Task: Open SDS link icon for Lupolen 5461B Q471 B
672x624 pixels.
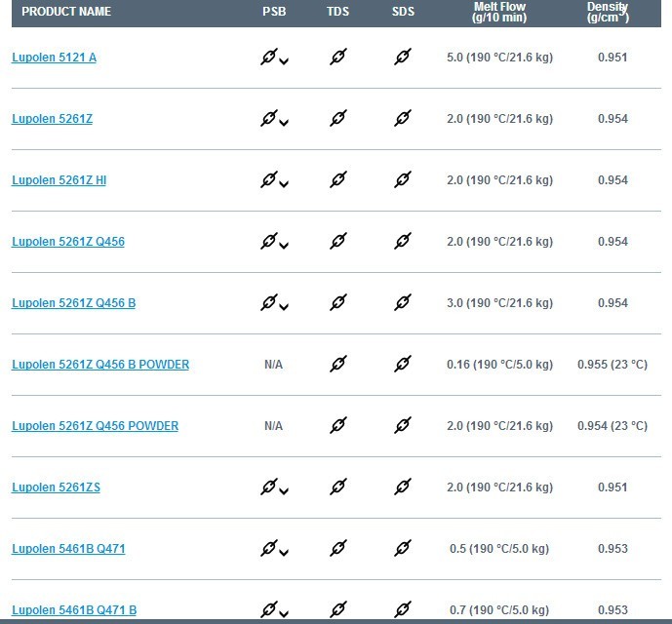Action: pos(403,609)
